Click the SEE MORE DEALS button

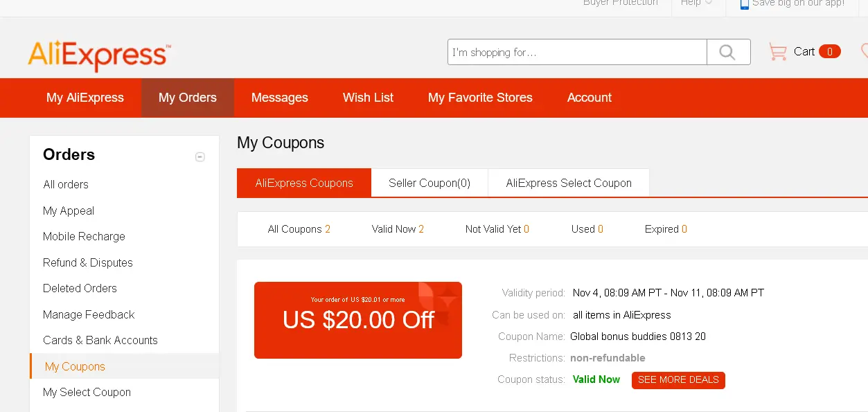(x=678, y=380)
